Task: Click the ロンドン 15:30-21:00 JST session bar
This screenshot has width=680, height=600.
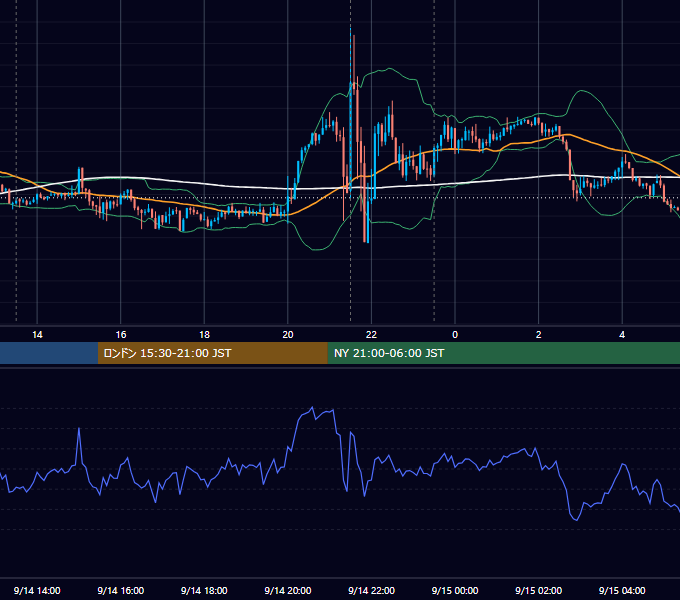Action: point(212,353)
